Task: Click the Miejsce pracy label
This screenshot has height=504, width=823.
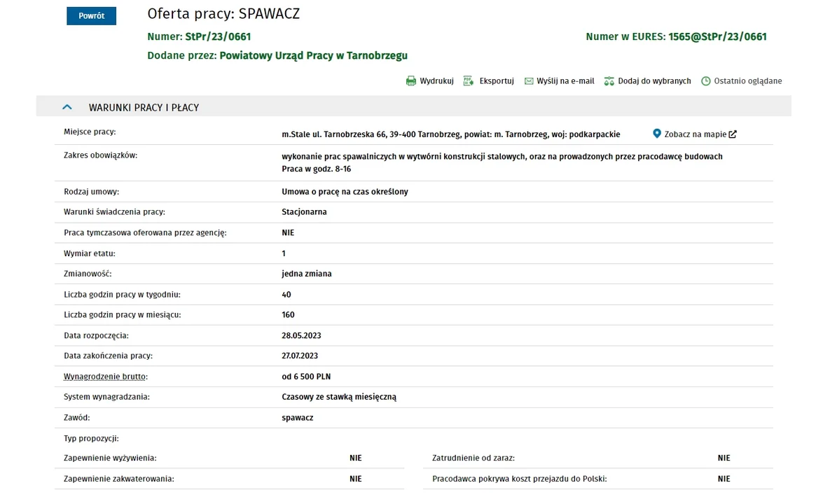Action: coord(90,132)
